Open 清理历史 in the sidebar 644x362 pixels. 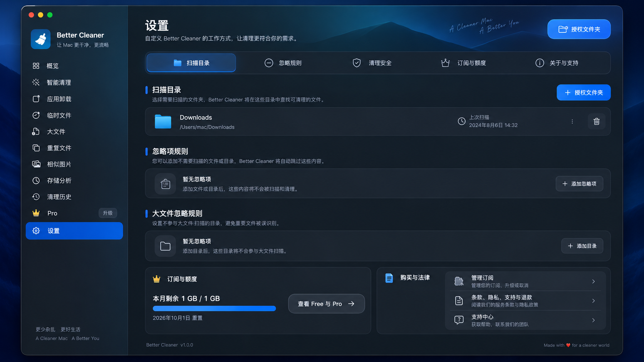(x=74, y=197)
